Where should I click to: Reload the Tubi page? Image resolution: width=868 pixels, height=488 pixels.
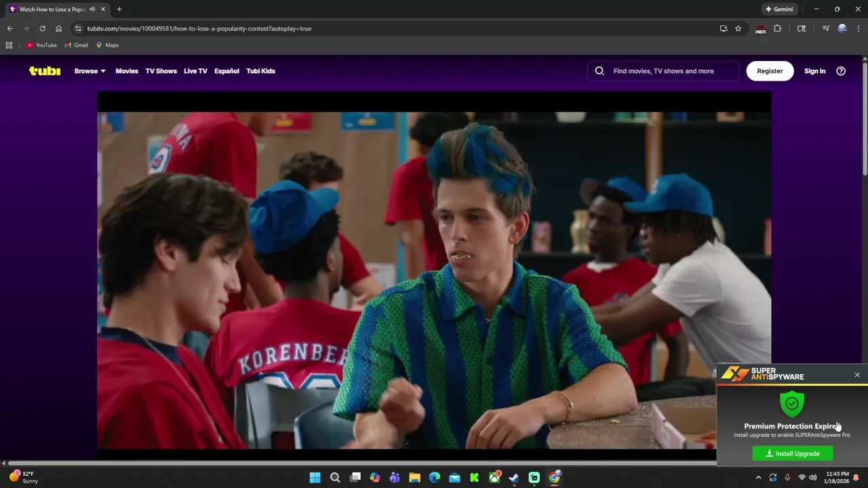[42, 28]
